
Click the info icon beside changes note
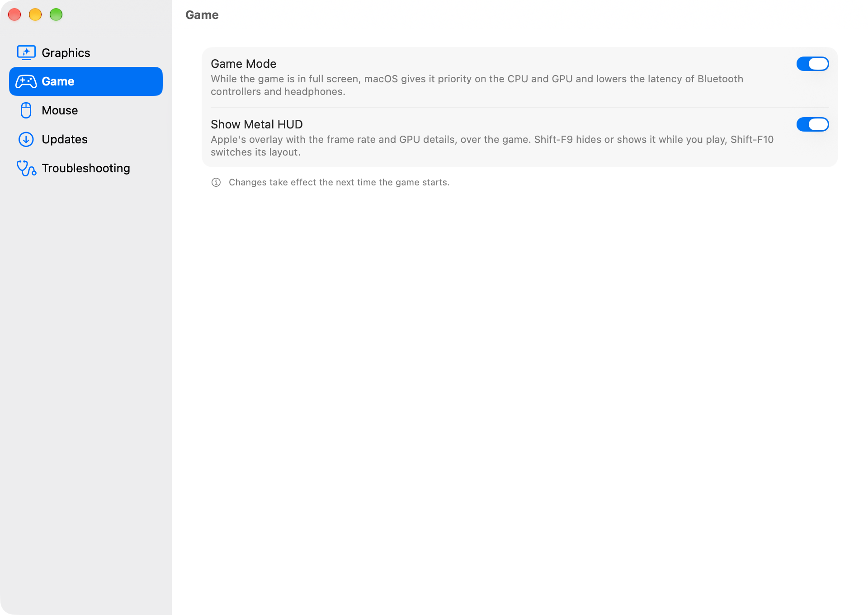(x=216, y=182)
